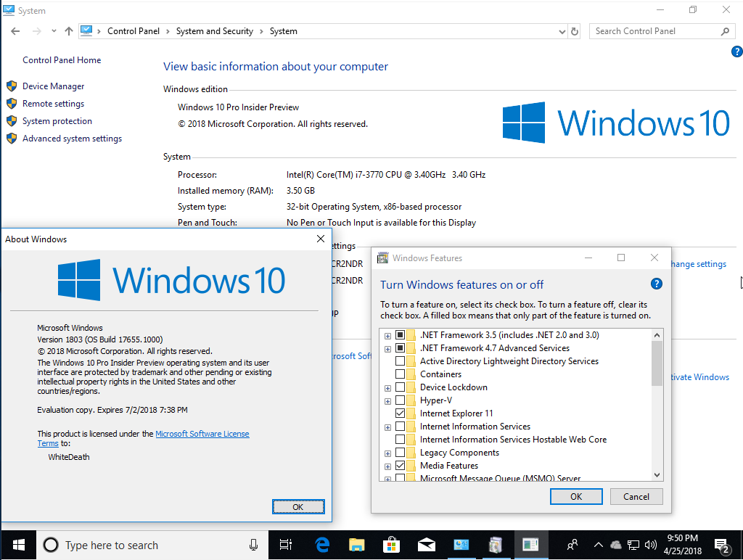Screen dimensions: 743x560
Task: Open Device Manager from the sidebar
Action: pos(53,86)
